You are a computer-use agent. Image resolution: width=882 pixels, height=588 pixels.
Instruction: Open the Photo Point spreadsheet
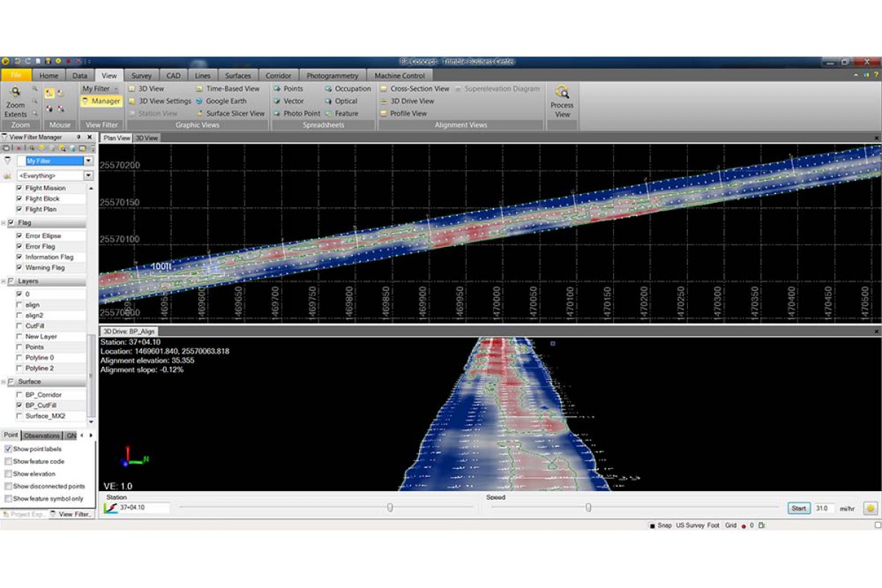pyautogui.click(x=297, y=113)
